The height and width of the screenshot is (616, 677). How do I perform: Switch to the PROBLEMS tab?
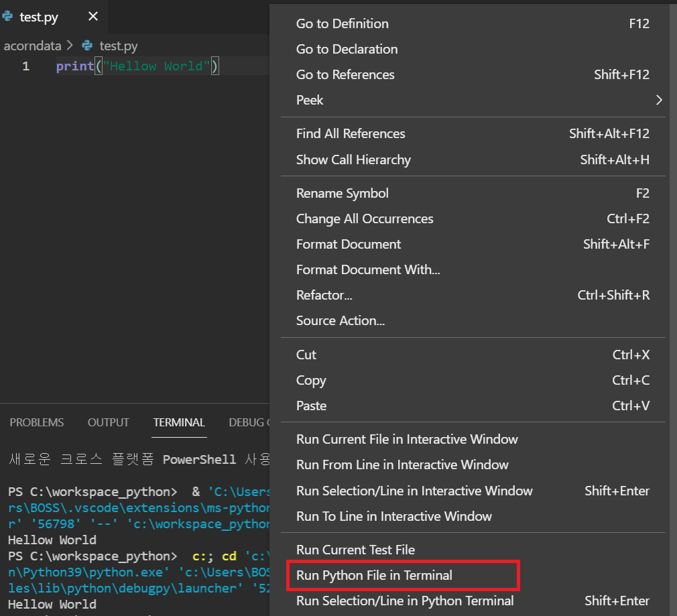click(x=36, y=422)
